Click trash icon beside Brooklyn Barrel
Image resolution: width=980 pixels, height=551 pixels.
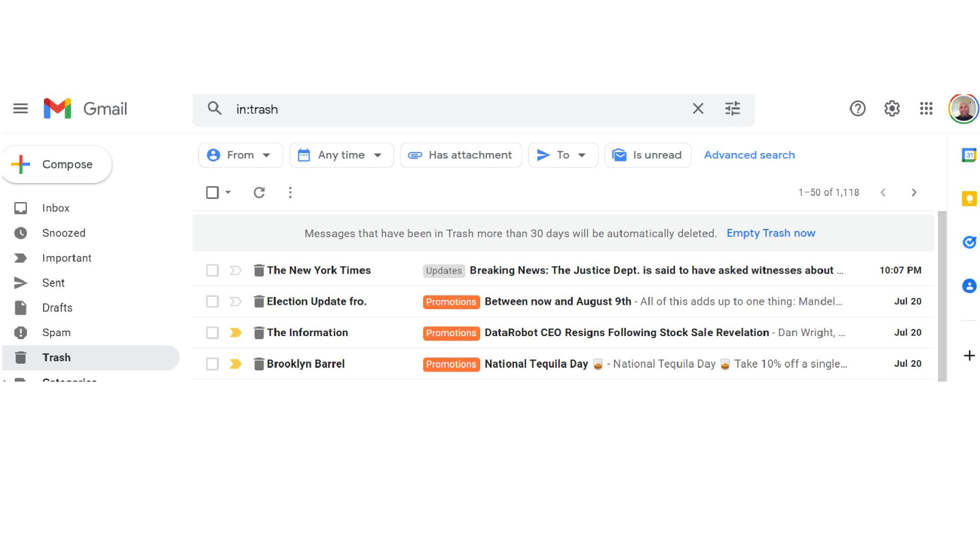pos(259,364)
